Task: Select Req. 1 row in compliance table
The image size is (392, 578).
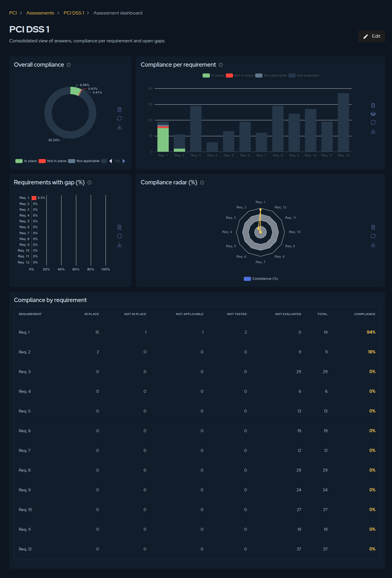Action: 197,332
